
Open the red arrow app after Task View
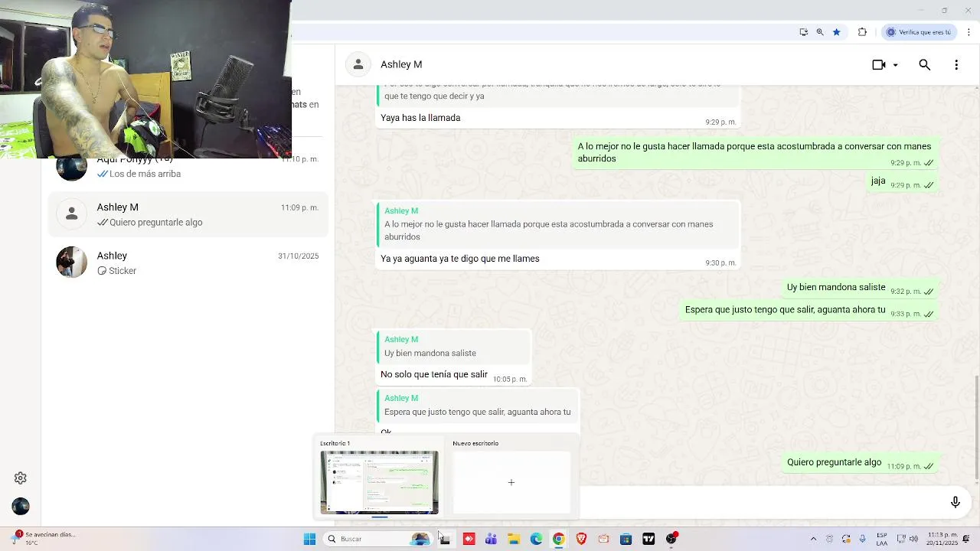coord(469,539)
